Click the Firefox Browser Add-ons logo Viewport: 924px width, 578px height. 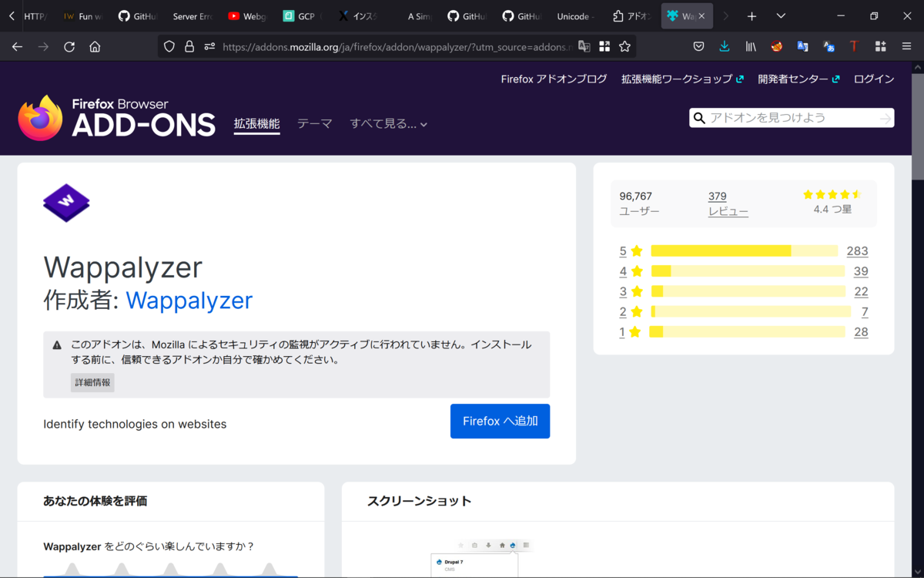pyautogui.click(x=117, y=118)
